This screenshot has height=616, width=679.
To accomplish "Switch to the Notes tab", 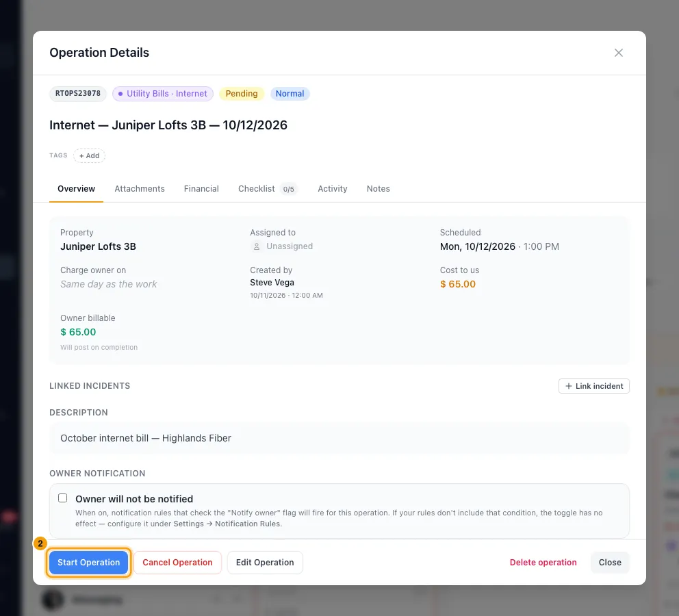I will (378, 189).
